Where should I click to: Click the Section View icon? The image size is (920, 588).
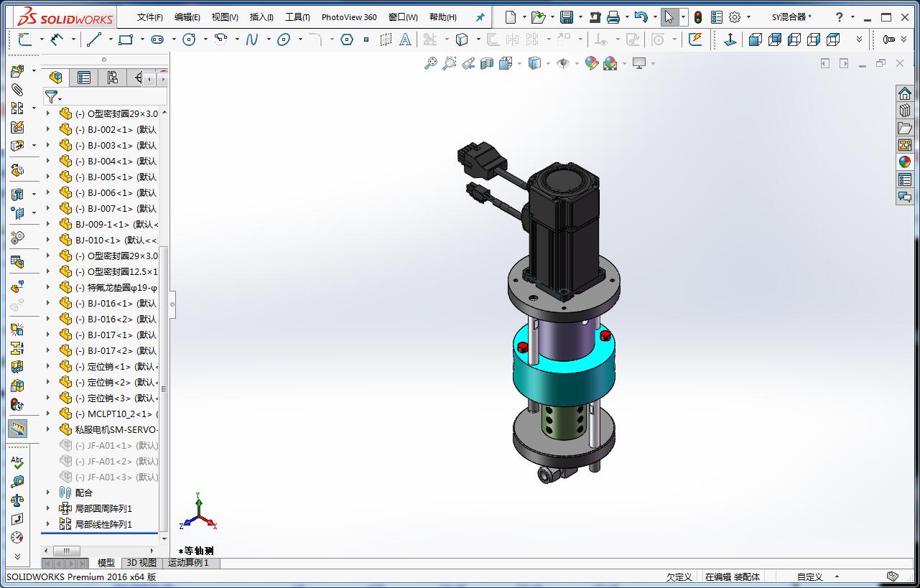tap(487, 63)
